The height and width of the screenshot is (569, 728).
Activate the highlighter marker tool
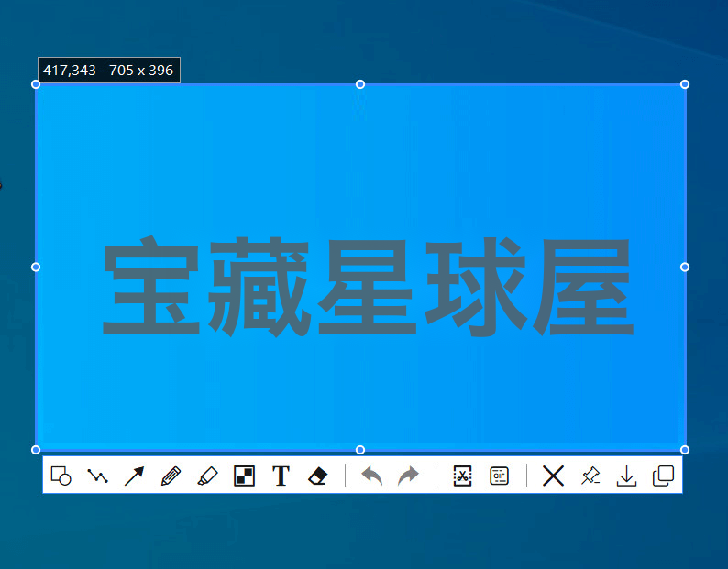tap(207, 476)
